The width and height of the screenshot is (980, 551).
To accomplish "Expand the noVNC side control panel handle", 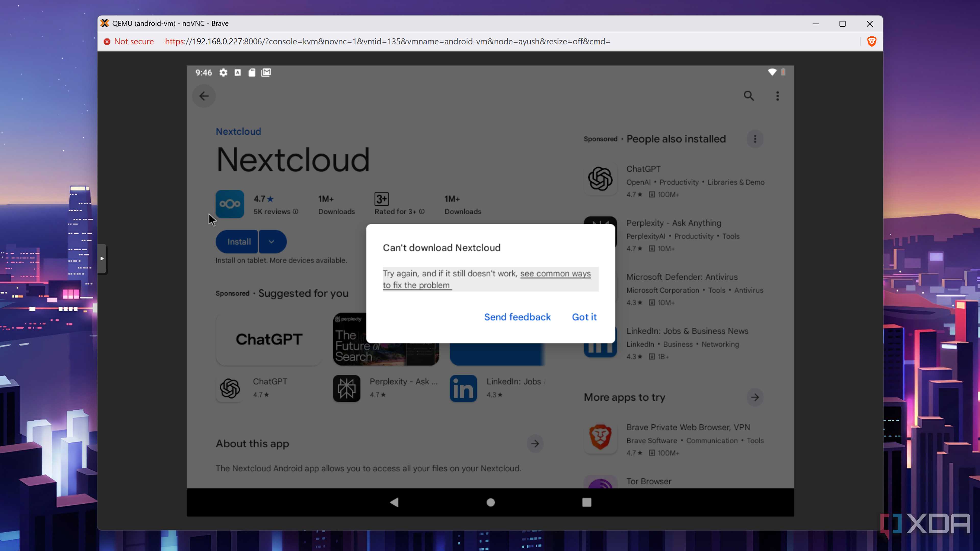I will (x=102, y=259).
